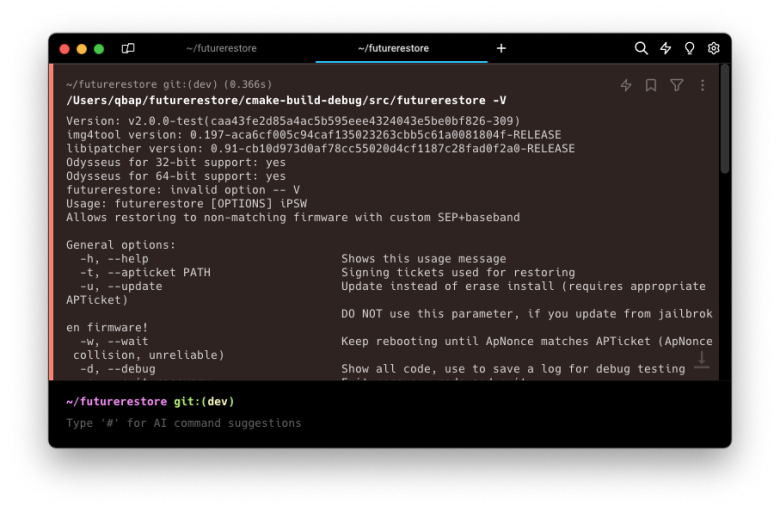The image size is (780, 512).
Task: Click the green zoom window button
Action: click(99, 49)
